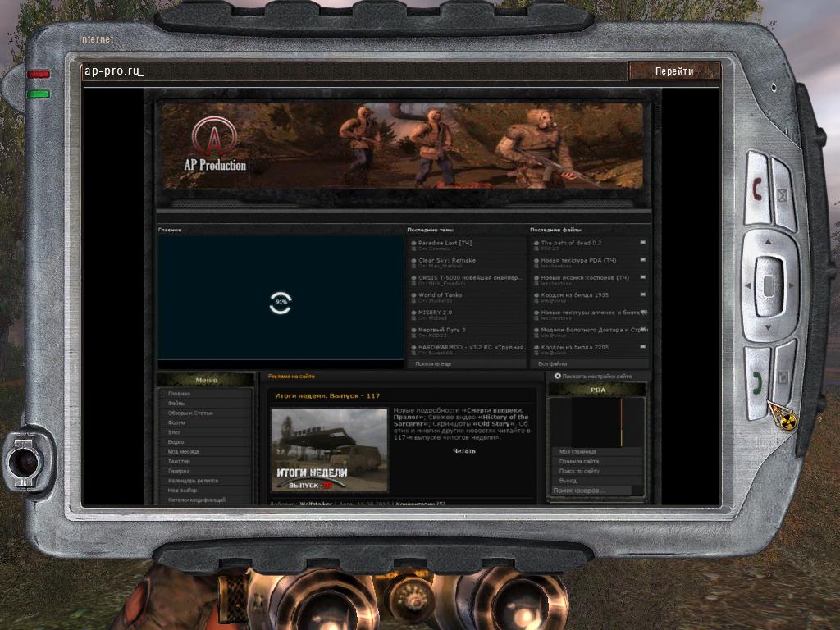Open the World of Tanks topic
The image size is (840, 630).
pyautogui.click(x=440, y=295)
